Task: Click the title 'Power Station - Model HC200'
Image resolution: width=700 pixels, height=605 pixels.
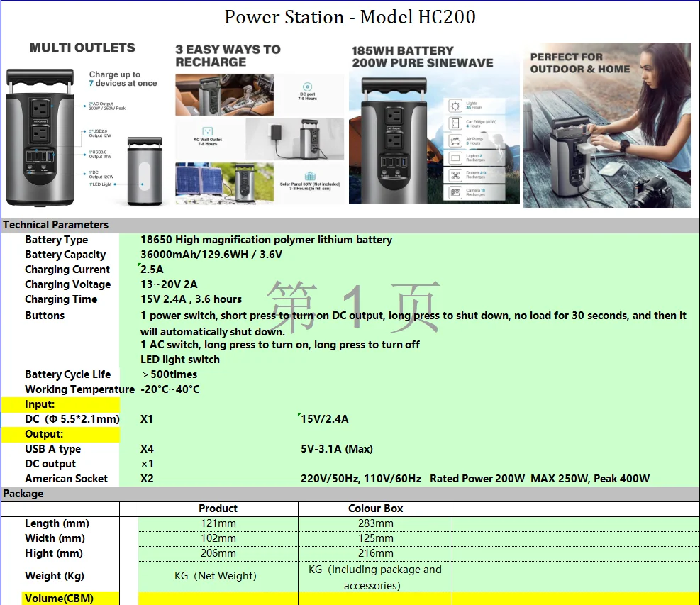Action: click(350, 17)
